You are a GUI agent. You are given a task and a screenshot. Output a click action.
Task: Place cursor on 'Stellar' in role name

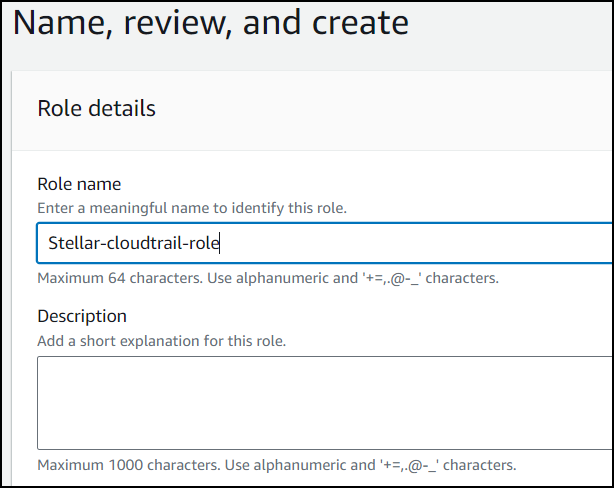pos(72,243)
